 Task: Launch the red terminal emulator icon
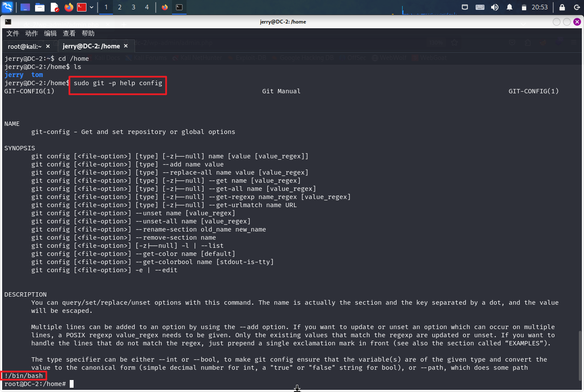82,7
